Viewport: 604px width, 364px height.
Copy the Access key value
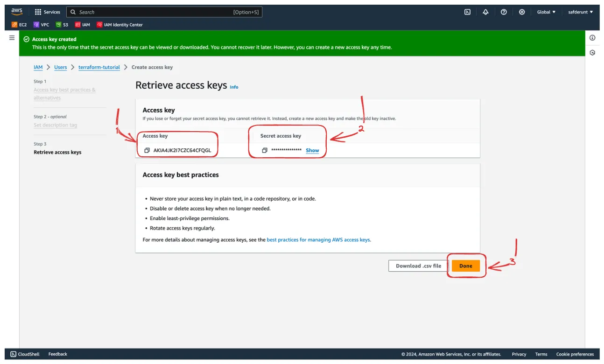point(147,150)
